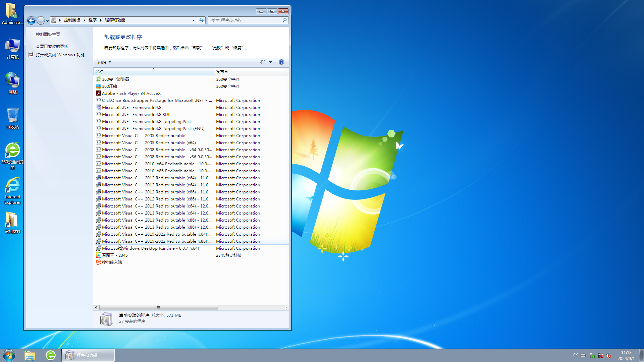The width and height of the screenshot is (644, 362).
Task: Click 控制面板 in the breadcrumb
Action: coord(72,20)
